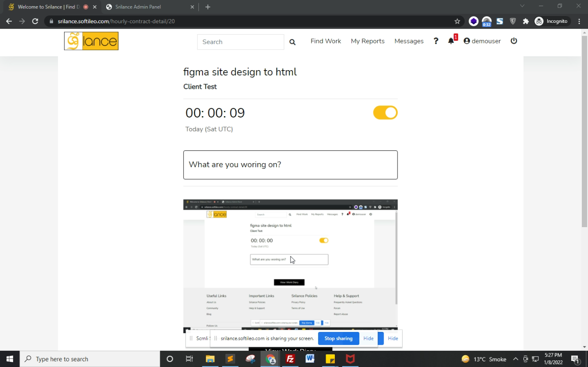The width and height of the screenshot is (588, 367).
Task: Open notifications bell icon
Action: click(451, 41)
